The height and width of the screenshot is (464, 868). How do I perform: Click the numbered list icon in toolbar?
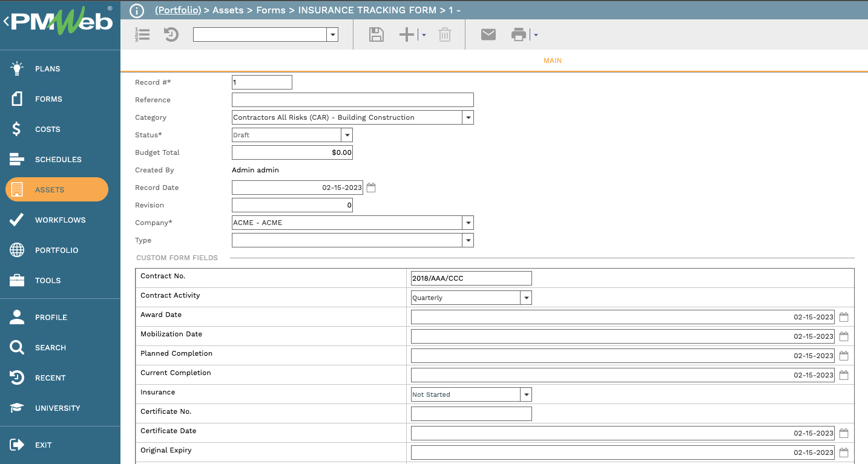(142, 34)
